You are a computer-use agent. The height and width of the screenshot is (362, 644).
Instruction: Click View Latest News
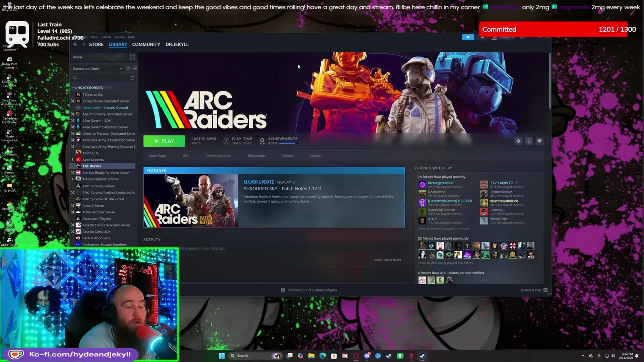[x=387, y=260]
